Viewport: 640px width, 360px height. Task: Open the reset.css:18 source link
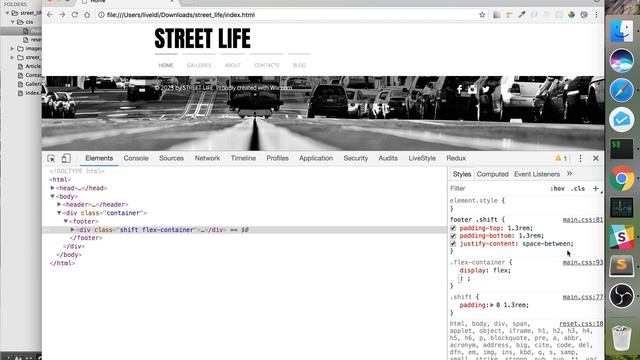pos(581,324)
